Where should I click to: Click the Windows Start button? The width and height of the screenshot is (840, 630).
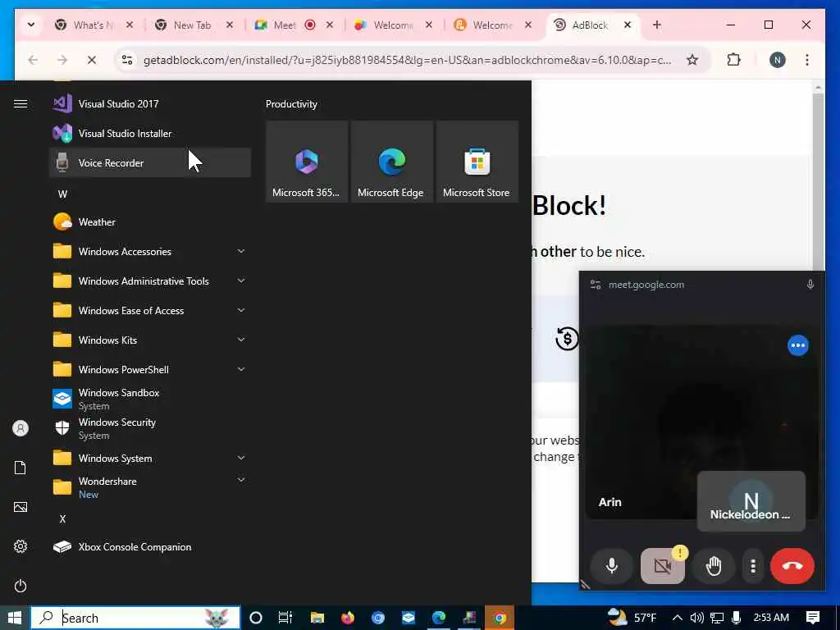coord(15,618)
